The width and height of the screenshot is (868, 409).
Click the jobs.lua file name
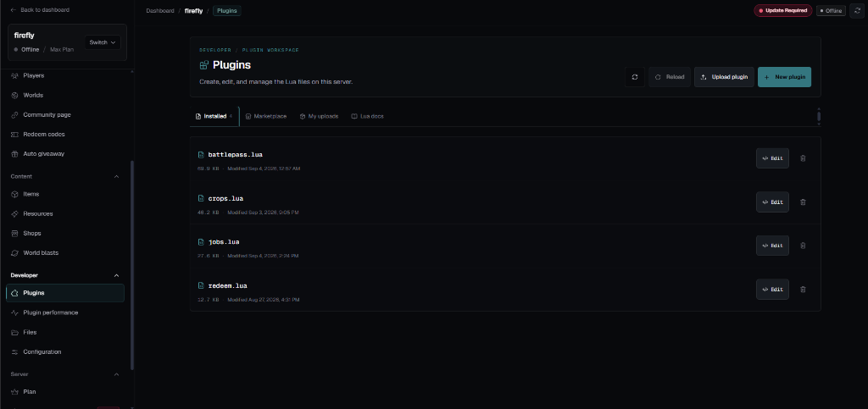(224, 242)
